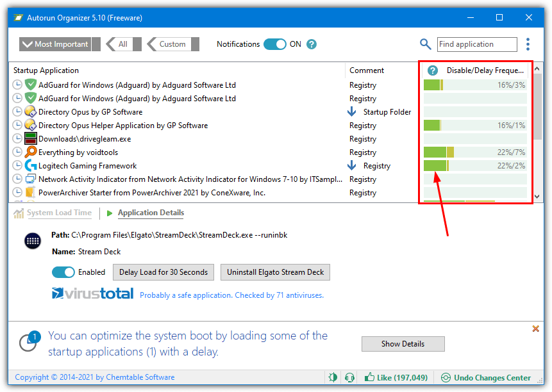Image resolution: width=552 pixels, height=392 pixels.
Task: Click clock icon for Everything by voidtools
Action: [x=17, y=152]
